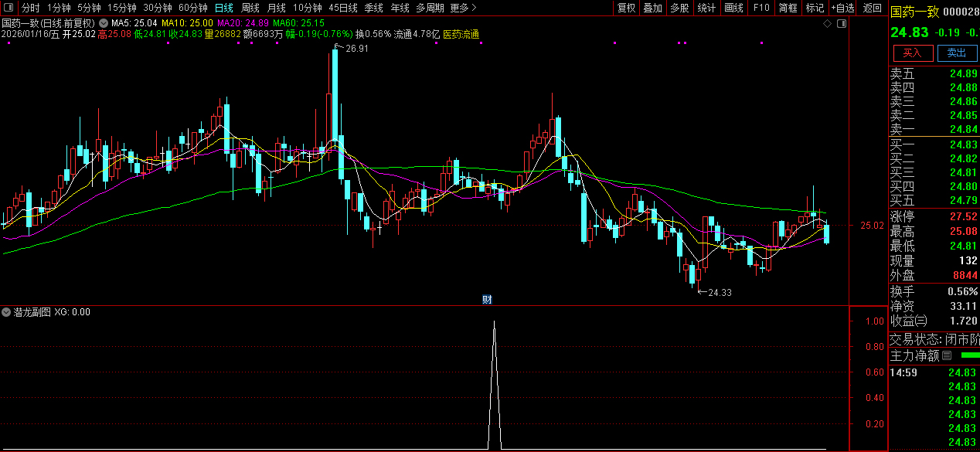This screenshot has height=452, width=980.
Task: Click the 收益(三) 1.720 row
Action: coord(934,321)
